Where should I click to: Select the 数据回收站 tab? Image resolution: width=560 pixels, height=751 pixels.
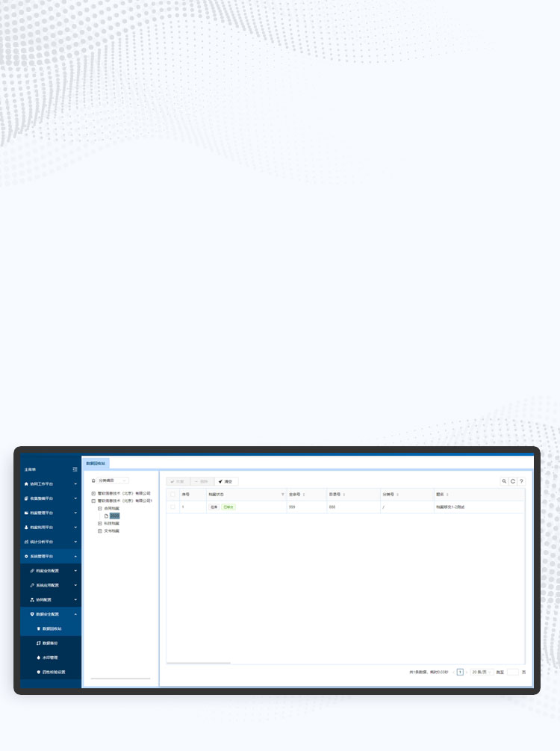(96, 463)
